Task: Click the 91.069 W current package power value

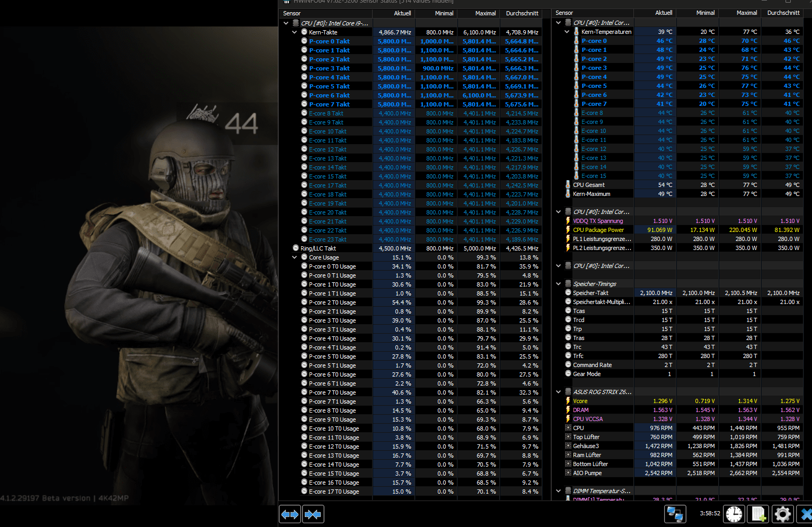Action: [660, 230]
